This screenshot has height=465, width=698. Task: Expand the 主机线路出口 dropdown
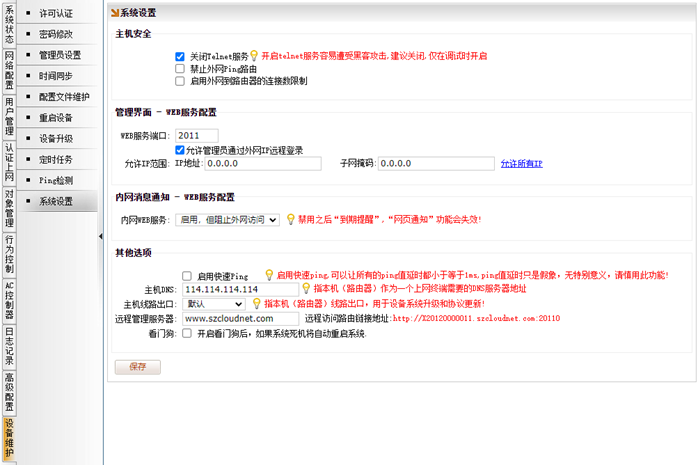point(214,303)
